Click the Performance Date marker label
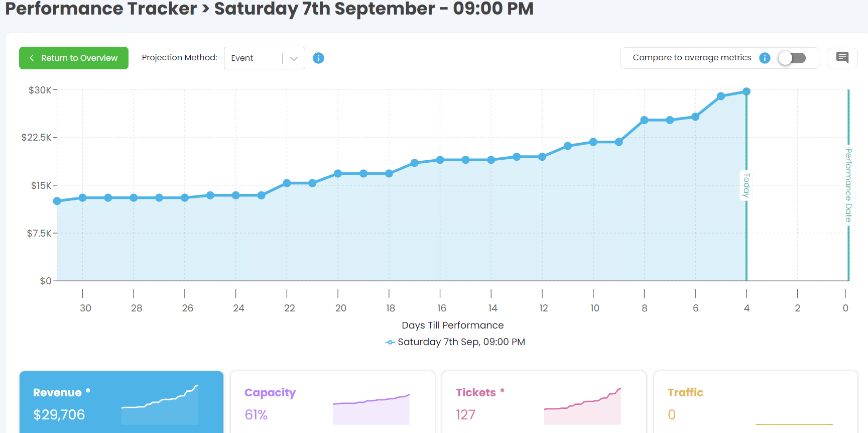This screenshot has height=433, width=868. pos(848,185)
